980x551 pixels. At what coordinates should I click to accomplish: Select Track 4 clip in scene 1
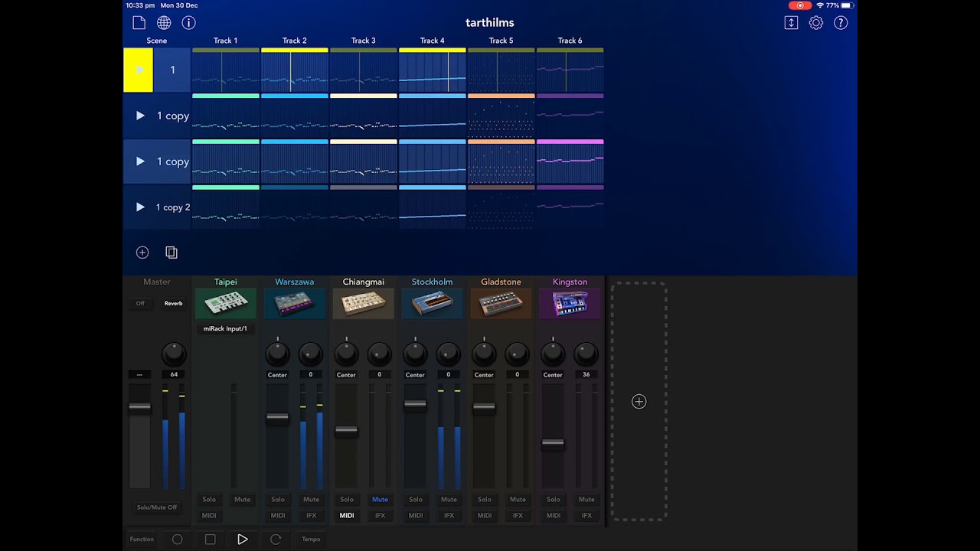433,70
